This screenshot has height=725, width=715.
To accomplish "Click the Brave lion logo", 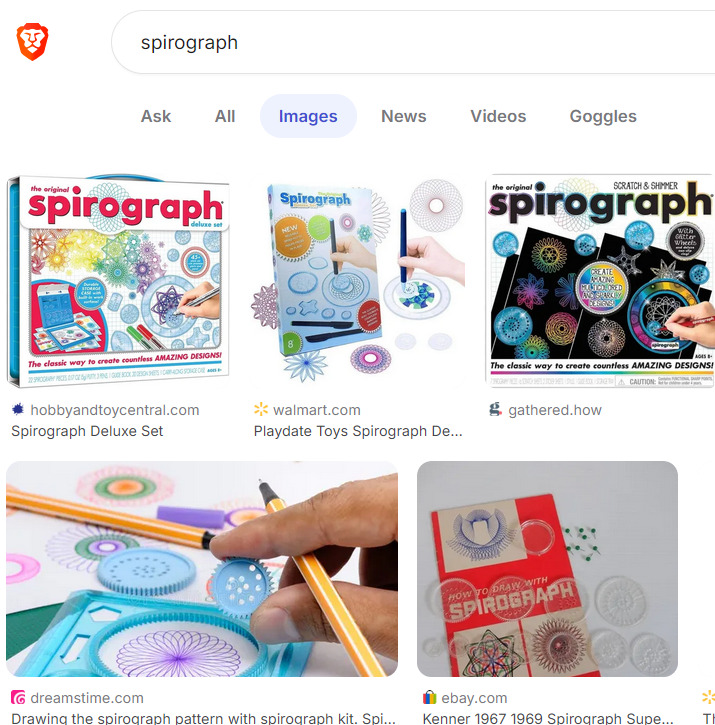I will point(32,42).
